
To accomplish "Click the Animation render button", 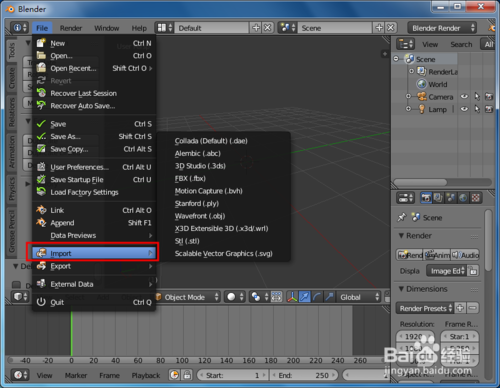I will [x=437, y=255].
